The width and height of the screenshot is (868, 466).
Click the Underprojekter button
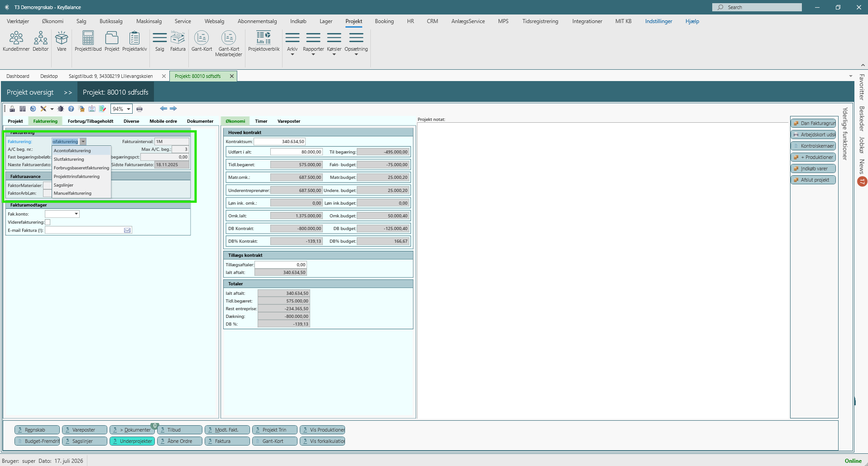pyautogui.click(x=132, y=441)
